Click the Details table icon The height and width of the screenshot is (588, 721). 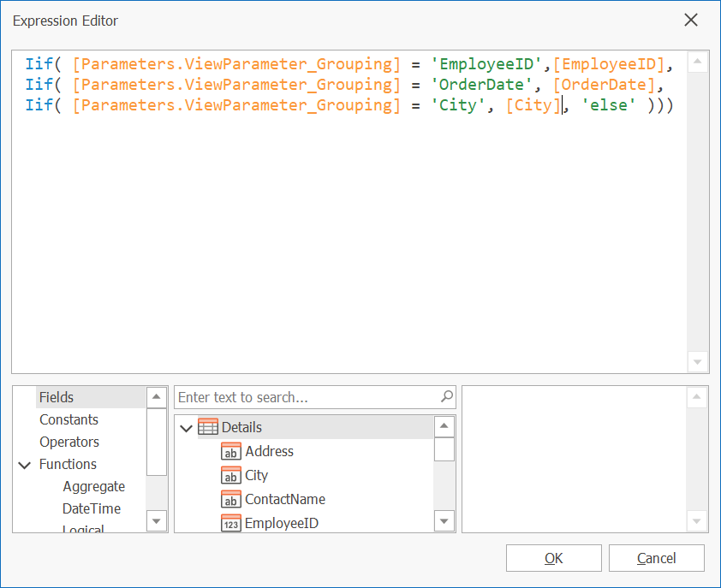pyautogui.click(x=208, y=427)
